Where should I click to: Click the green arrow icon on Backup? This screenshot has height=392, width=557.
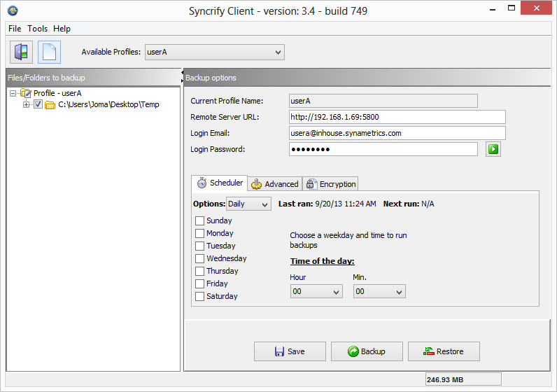353,351
